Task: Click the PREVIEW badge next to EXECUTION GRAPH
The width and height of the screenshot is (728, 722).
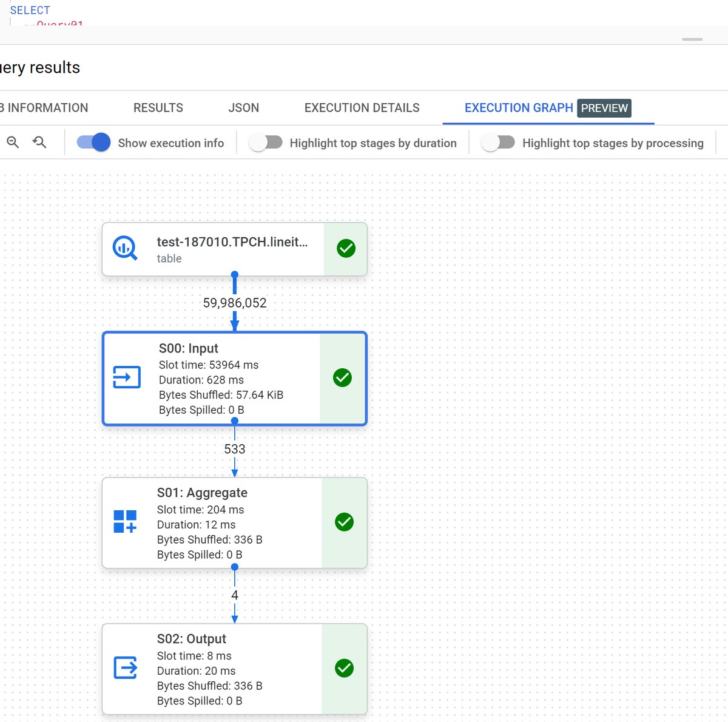Action: point(604,108)
